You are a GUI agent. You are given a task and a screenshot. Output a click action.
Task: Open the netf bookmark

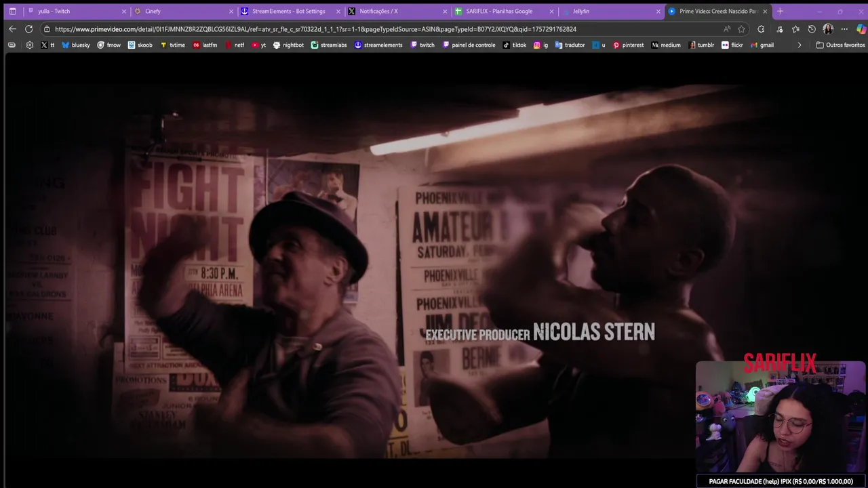(234, 45)
